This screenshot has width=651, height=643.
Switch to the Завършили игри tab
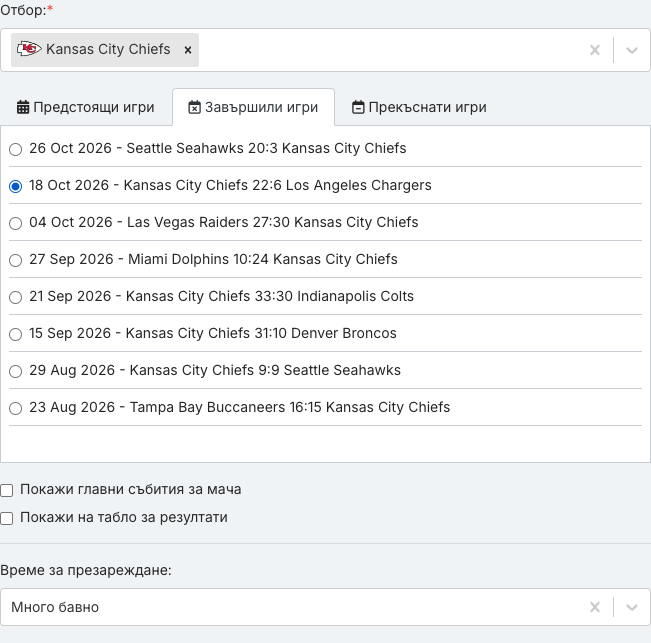pos(253,107)
